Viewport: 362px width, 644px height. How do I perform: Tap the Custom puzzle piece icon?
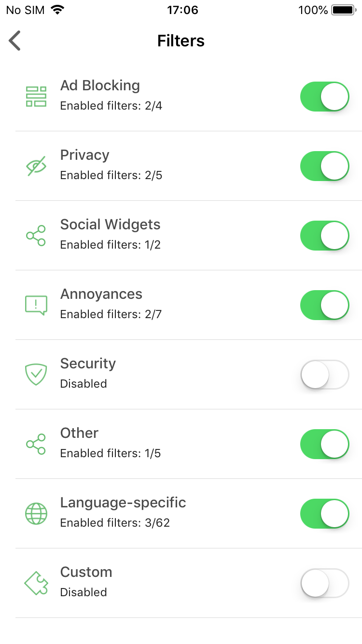pyautogui.click(x=36, y=583)
